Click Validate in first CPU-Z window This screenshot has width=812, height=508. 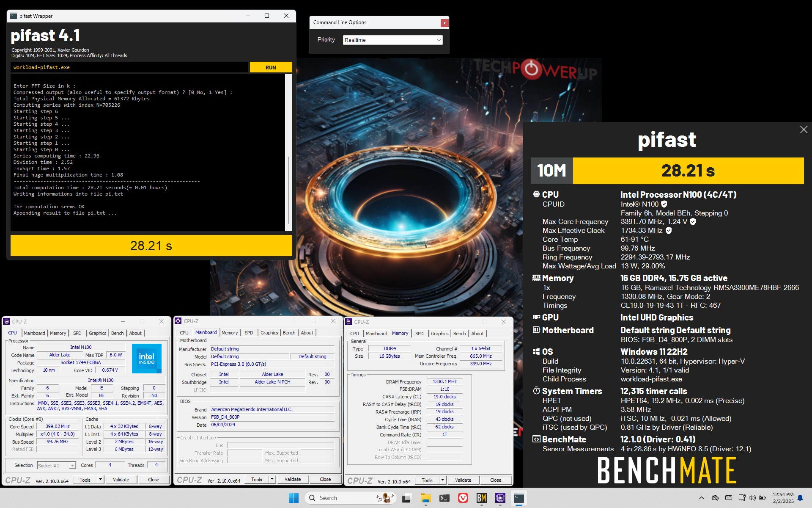pos(121,480)
